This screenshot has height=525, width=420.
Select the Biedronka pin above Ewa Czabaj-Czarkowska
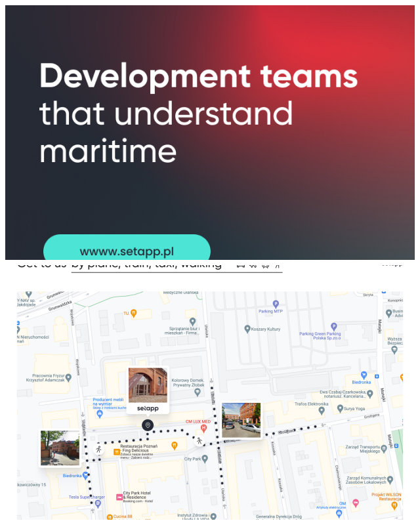coord(364,375)
